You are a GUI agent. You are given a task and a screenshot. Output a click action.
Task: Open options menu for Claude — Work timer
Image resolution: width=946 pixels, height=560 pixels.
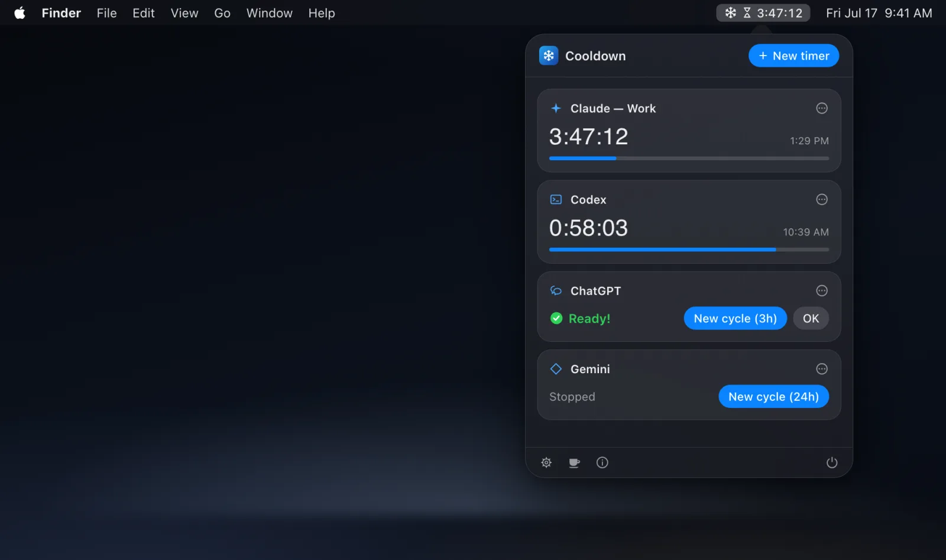(x=821, y=108)
